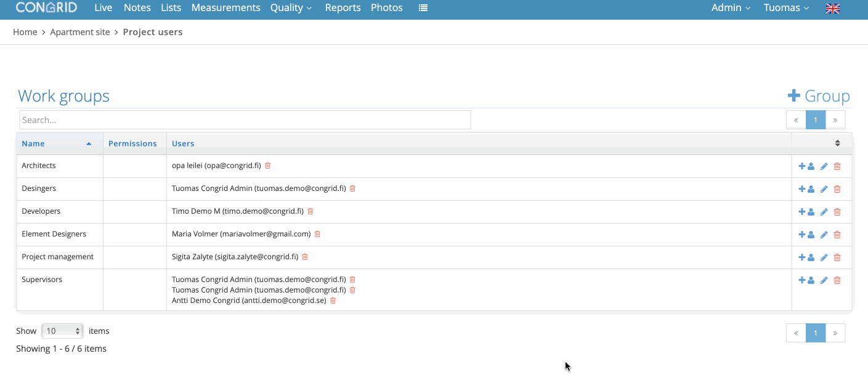Image resolution: width=868 pixels, height=388 pixels.
Task: Delete the Project management group
Action: tap(837, 257)
